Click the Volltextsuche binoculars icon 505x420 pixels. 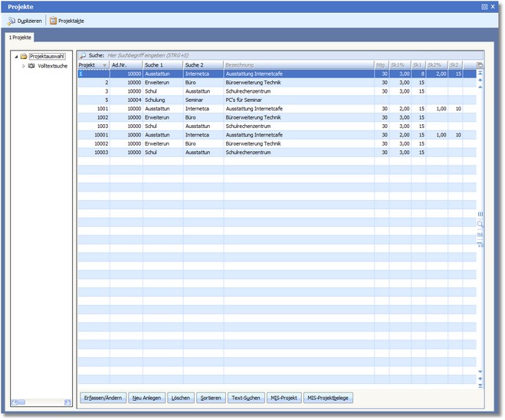click(x=31, y=67)
